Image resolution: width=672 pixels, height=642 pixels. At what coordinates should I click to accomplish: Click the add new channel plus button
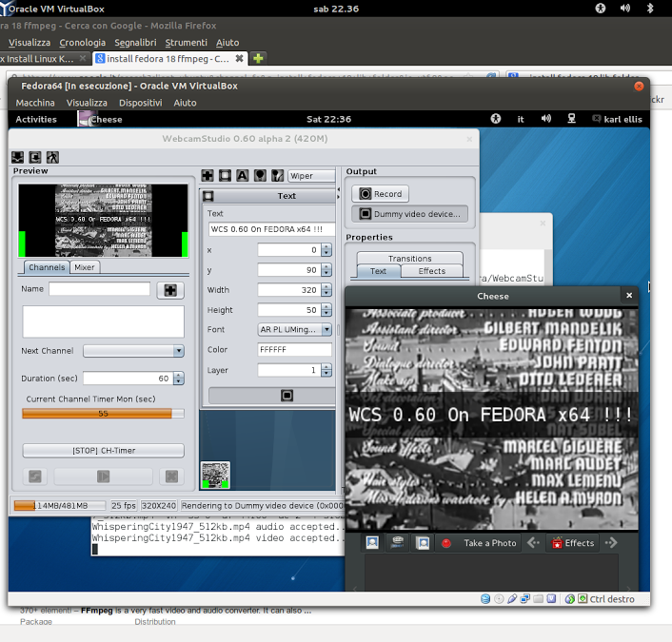click(x=170, y=290)
